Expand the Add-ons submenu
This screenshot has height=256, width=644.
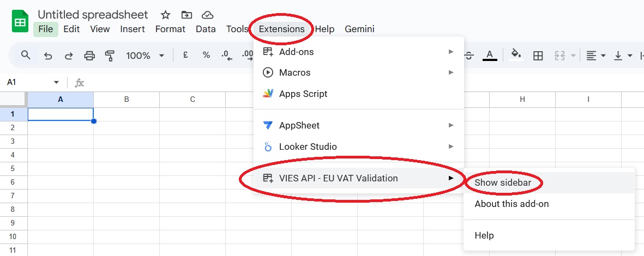click(x=359, y=52)
